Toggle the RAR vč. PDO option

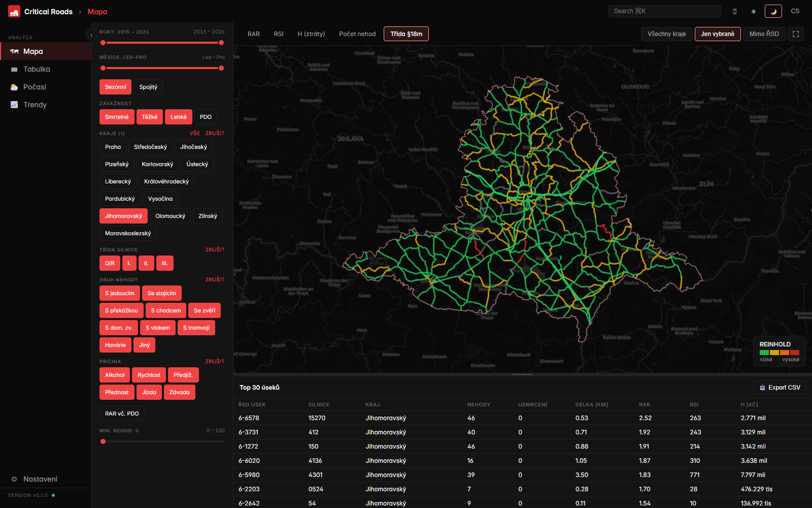122,414
